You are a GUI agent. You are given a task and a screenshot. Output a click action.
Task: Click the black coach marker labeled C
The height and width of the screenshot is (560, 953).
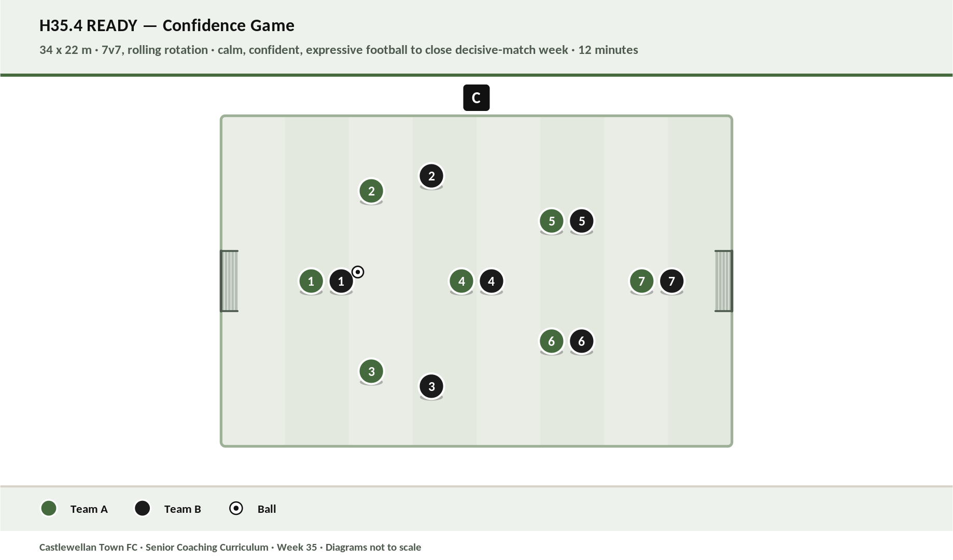pyautogui.click(x=476, y=97)
